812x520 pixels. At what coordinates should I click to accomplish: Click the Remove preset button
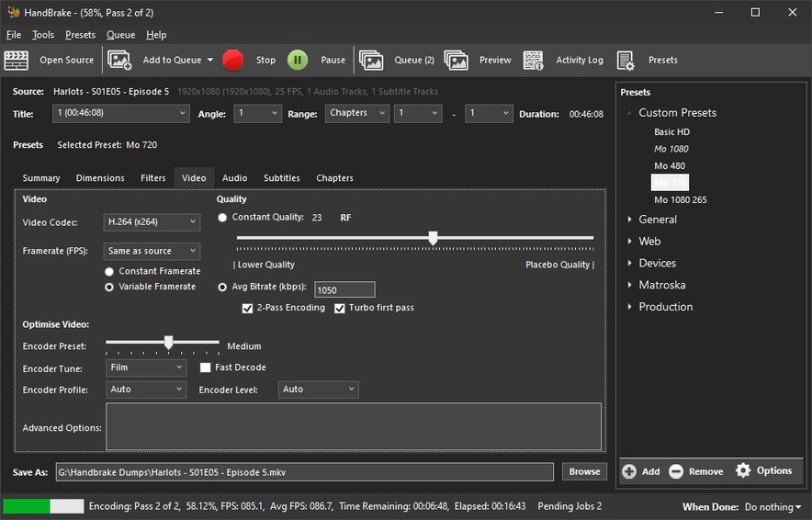(696, 471)
